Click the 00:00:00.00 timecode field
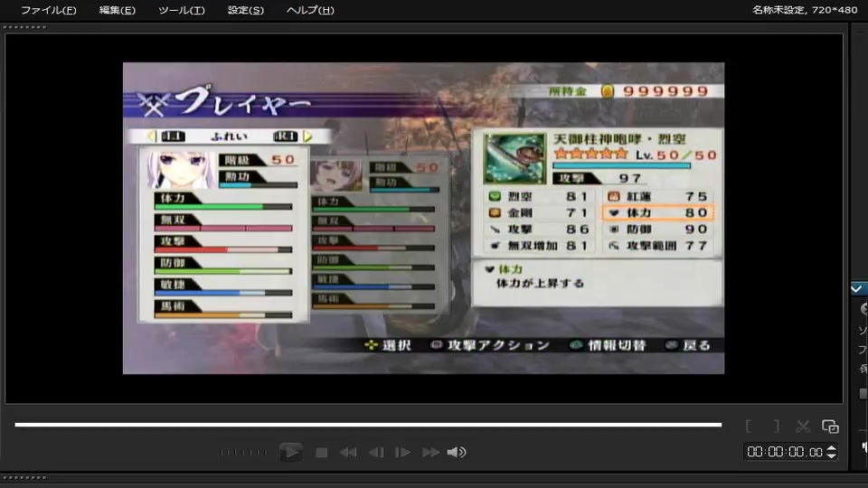The height and width of the screenshot is (488, 868). (x=785, y=452)
